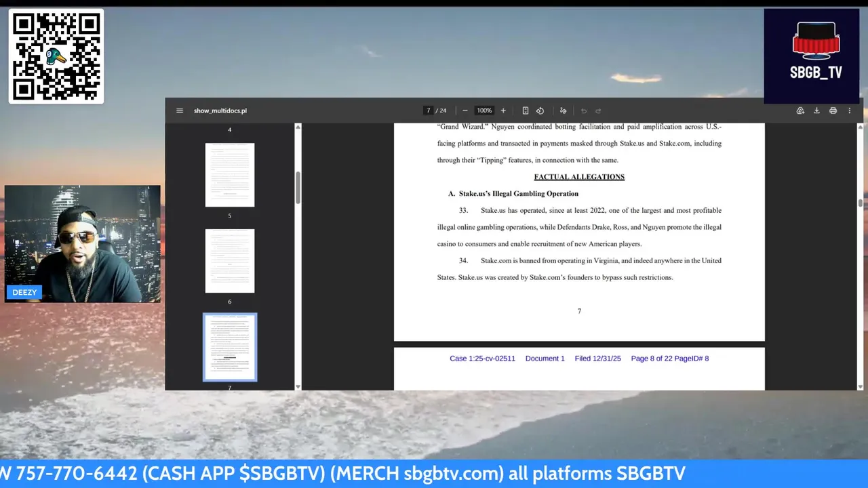Click the Filed 12/31/25 header text
This screenshot has height=488, width=868.
(597, 359)
